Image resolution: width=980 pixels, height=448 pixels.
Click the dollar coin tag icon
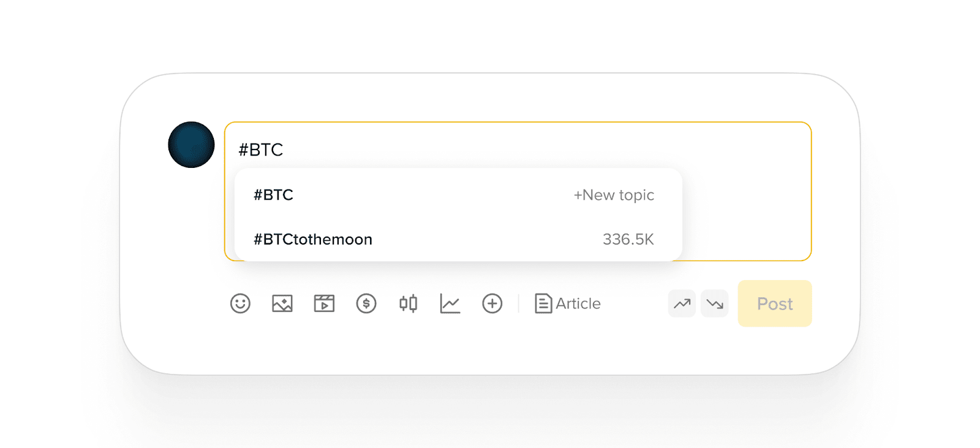point(366,303)
